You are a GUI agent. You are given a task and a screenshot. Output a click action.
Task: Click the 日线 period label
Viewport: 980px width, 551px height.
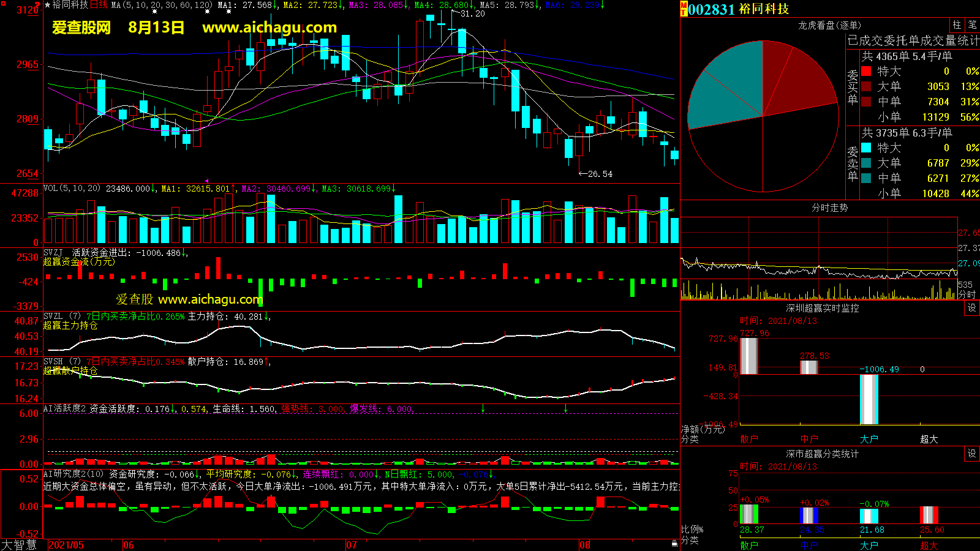point(99,5)
